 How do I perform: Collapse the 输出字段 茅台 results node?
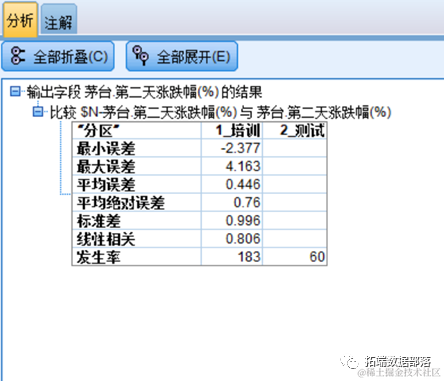(15, 91)
